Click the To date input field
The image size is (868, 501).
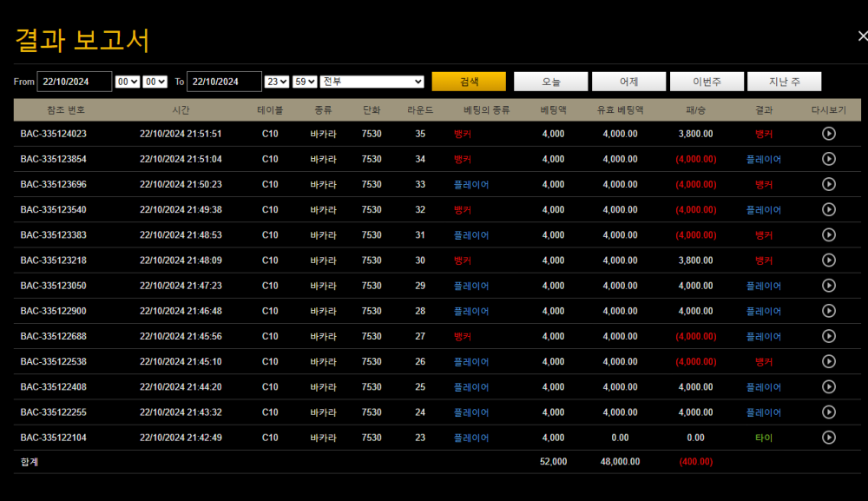224,82
